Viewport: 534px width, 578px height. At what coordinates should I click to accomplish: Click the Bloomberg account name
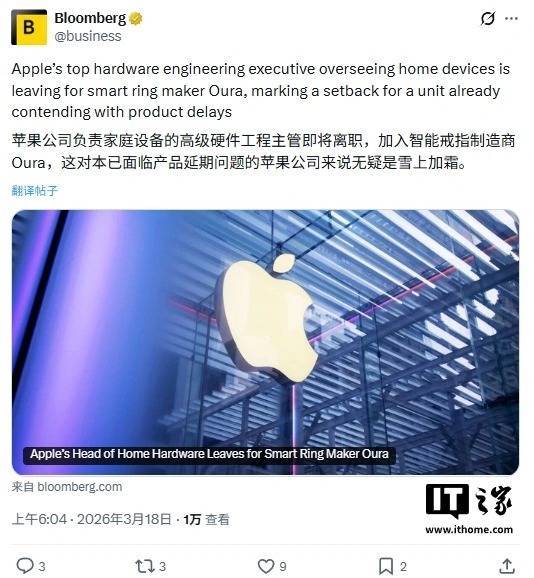[x=90, y=18]
